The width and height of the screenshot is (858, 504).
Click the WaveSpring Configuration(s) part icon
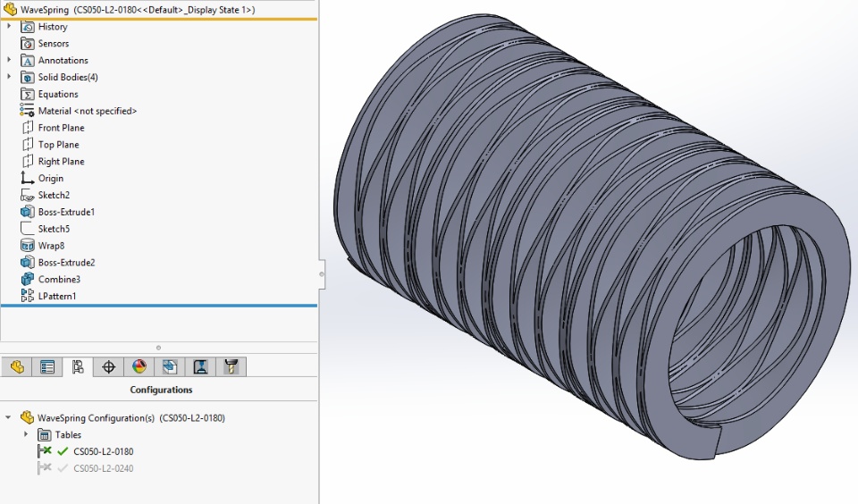pyautogui.click(x=27, y=417)
